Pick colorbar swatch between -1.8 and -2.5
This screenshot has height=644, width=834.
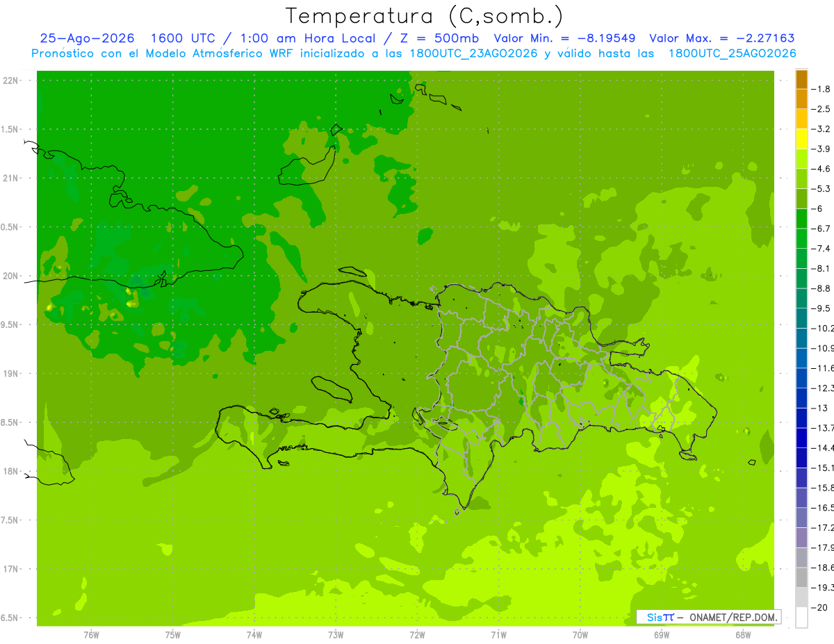pos(801,99)
